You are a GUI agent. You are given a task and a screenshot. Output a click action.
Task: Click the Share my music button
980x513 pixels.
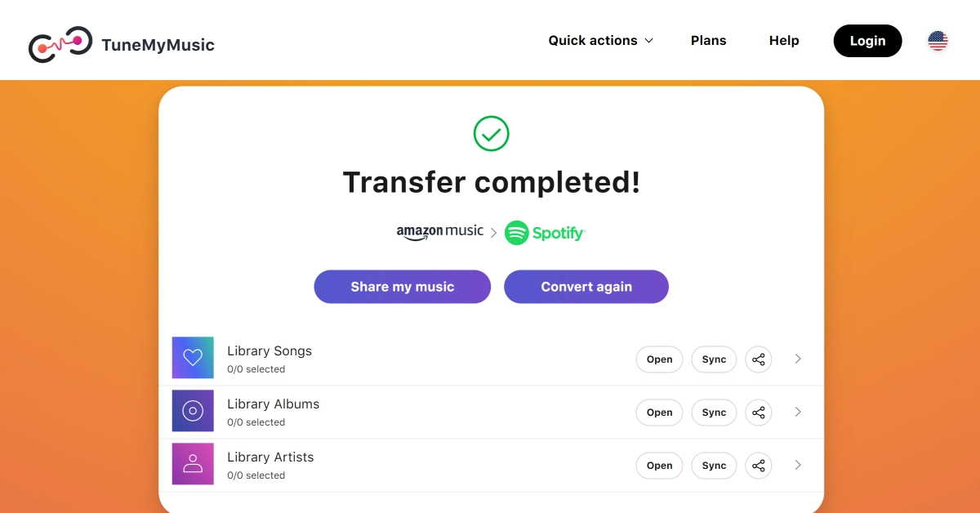click(403, 287)
